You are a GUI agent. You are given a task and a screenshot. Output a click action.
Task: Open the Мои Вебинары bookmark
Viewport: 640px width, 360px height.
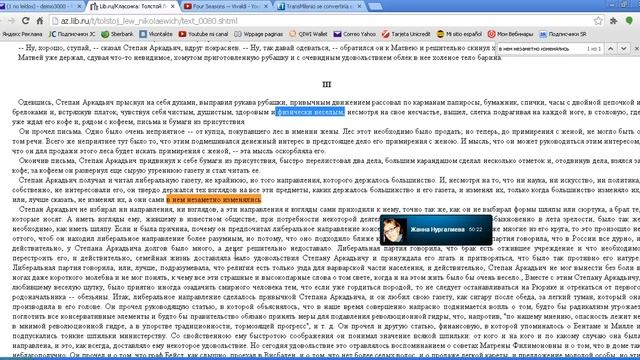[510, 34]
